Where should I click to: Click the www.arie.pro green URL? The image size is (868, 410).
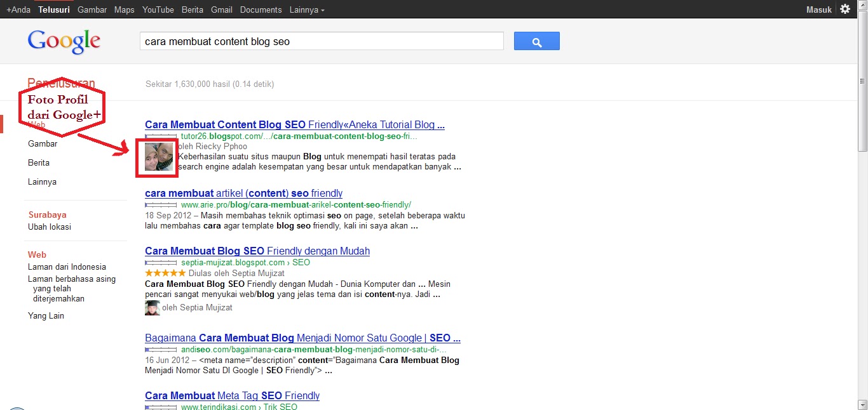click(296, 205)
